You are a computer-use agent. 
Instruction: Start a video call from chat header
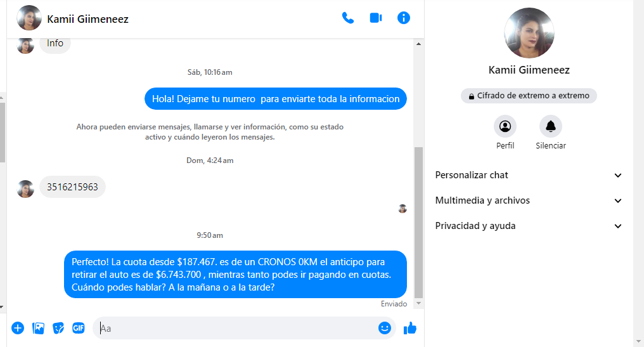pos(376,18)
